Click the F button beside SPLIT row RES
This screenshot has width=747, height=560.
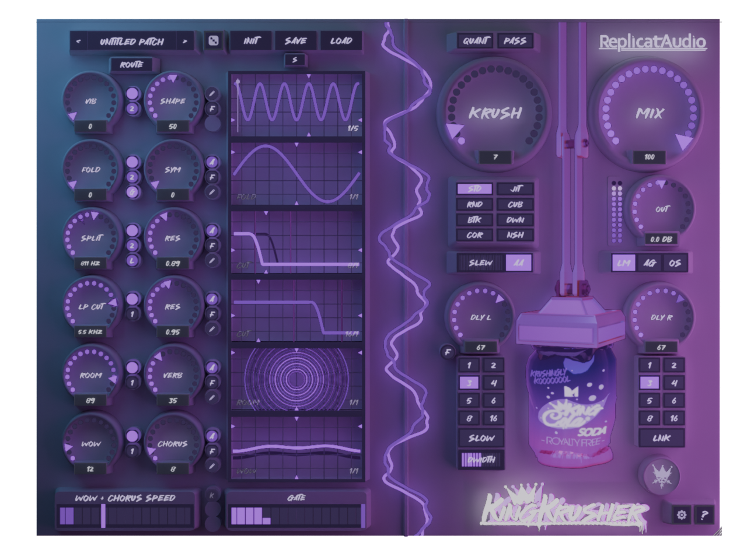point(212,246)
